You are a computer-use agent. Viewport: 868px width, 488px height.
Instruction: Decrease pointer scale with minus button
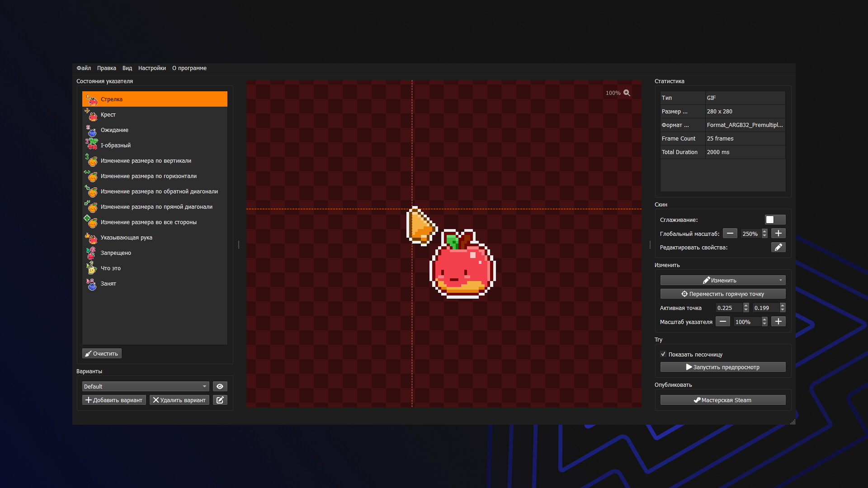(x=723, y=321)
